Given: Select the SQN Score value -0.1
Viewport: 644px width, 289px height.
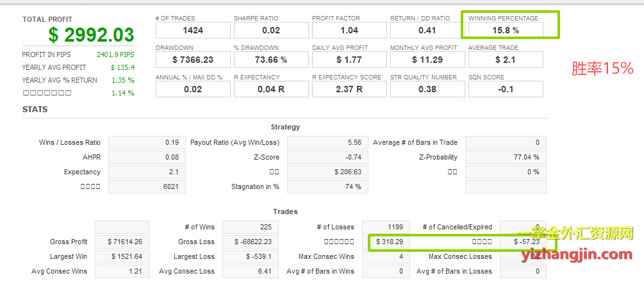Looking at the screenshot, I should [x=506, y=89].
